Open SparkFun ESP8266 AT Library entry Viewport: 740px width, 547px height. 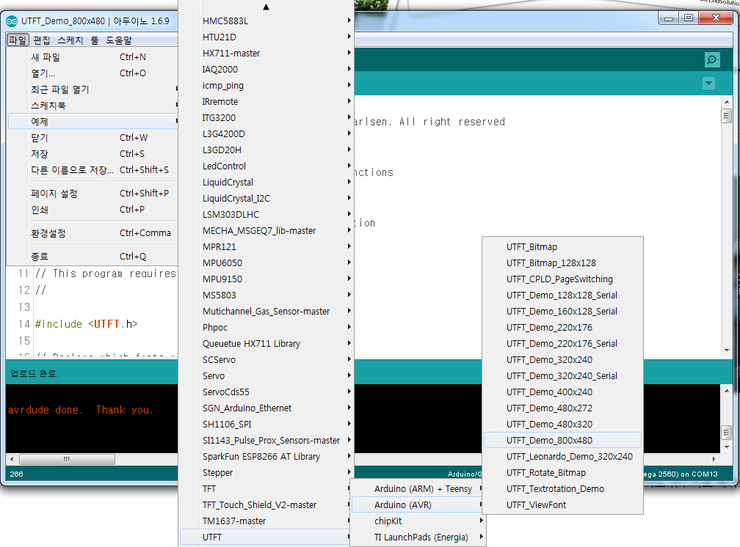pyautogui.click(x=266, y=456)
